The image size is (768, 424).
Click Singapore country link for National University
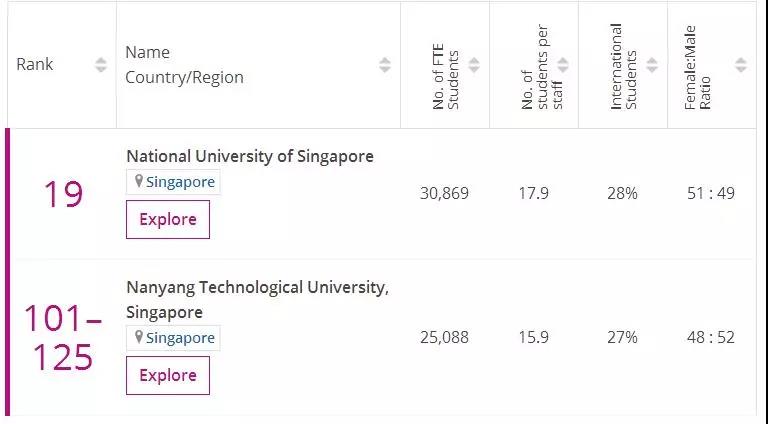click(x=180, y=182)
